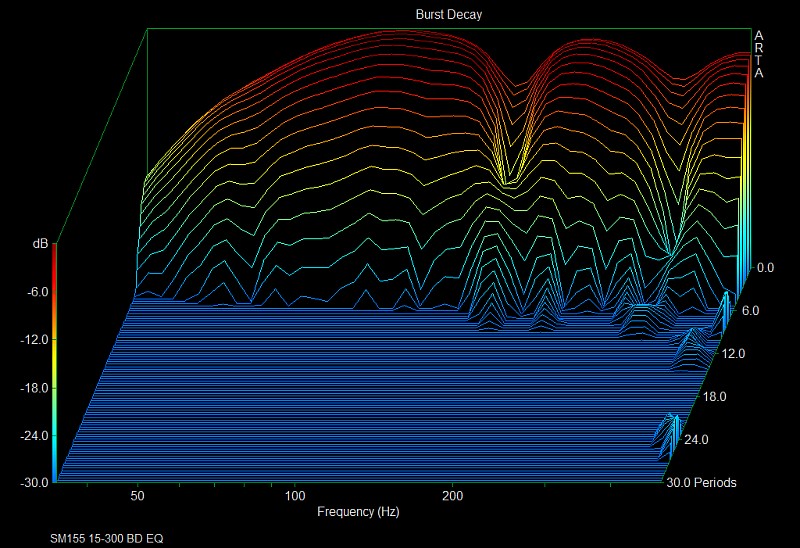Click the 24.0 periods axis label
Viewport: 800px width, 548px height.
pyautogui.click(x=696, y=439)
